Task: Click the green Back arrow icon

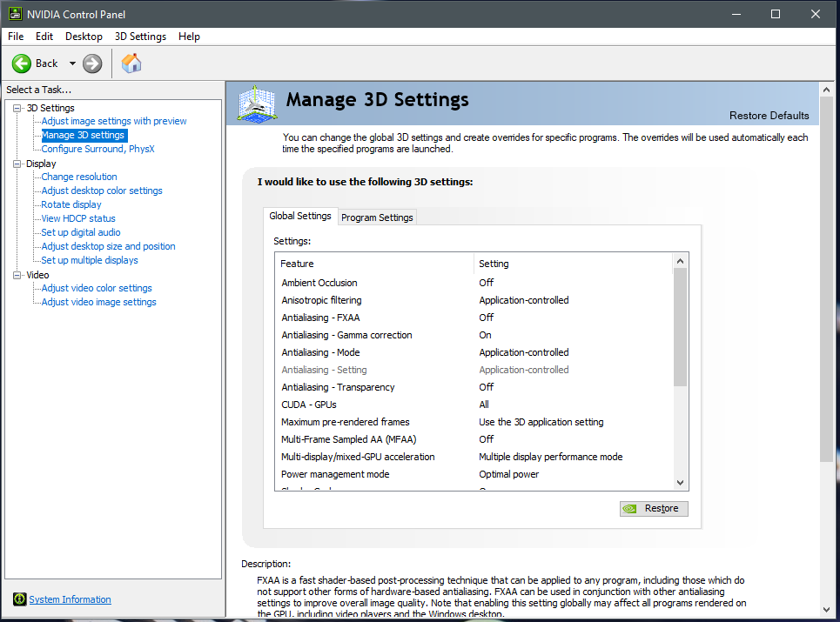Action: pos(22,64)
